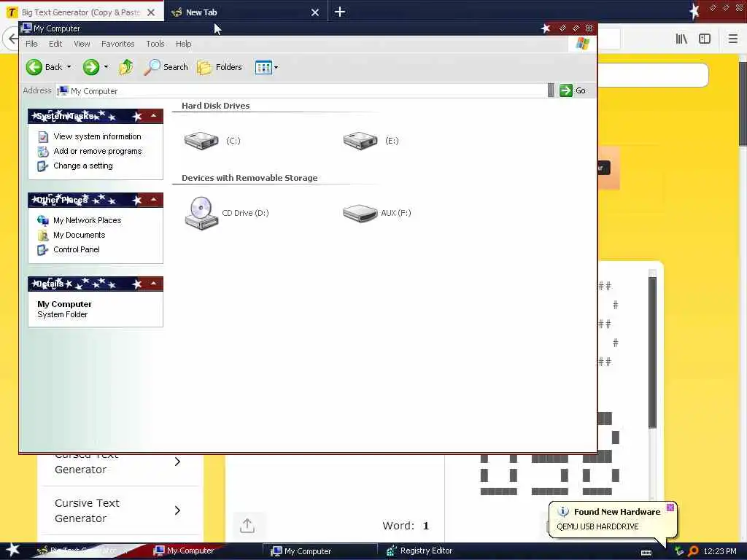
Task: Open the Tools menu
Action: click(x=155, y=44)
